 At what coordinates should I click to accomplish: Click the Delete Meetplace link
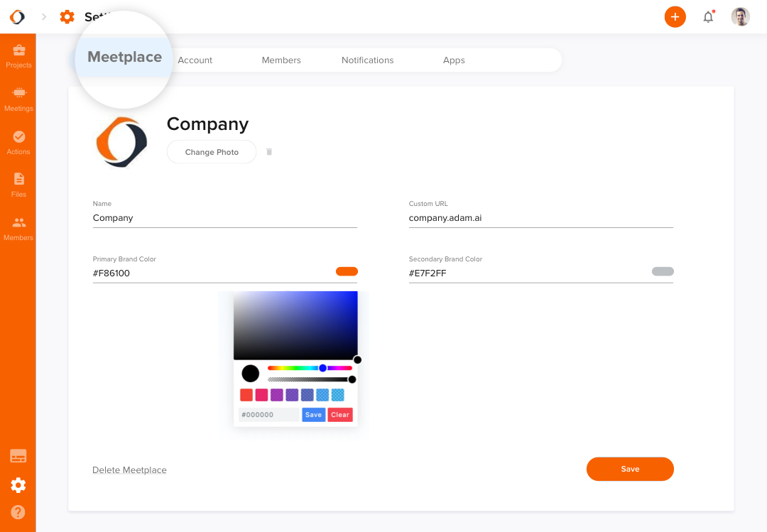(x=130, y=469)
